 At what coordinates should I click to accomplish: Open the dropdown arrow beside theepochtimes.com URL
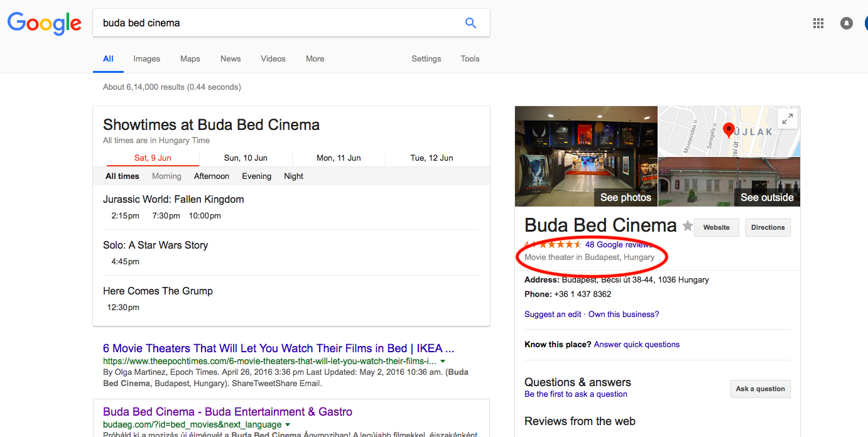point(443,362)
